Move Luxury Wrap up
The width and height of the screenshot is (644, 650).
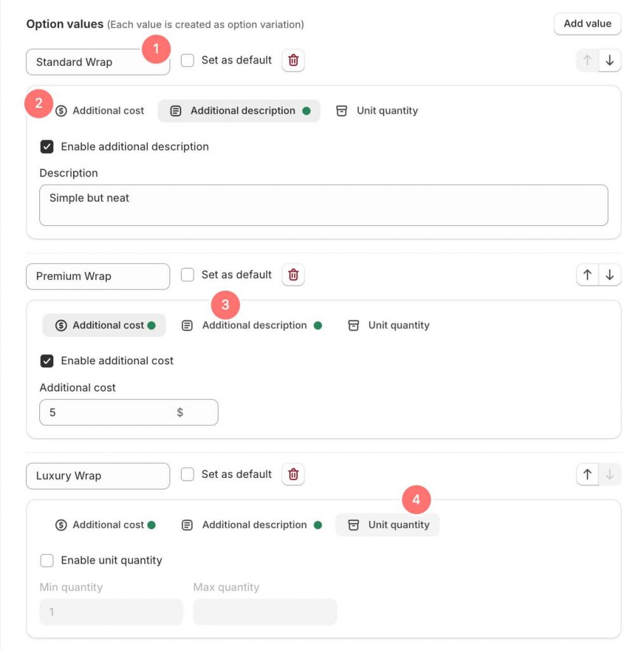point(587,474)
